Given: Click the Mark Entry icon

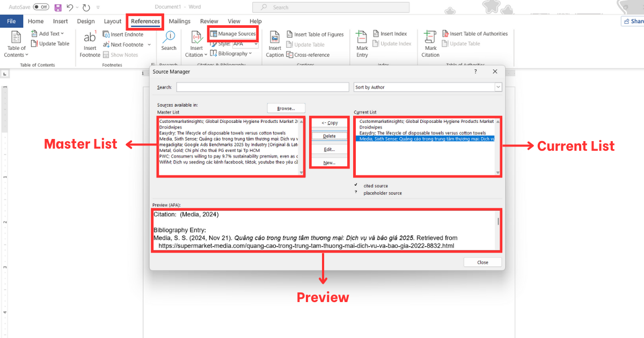Looking at the screenshot, I should point(362,39).
